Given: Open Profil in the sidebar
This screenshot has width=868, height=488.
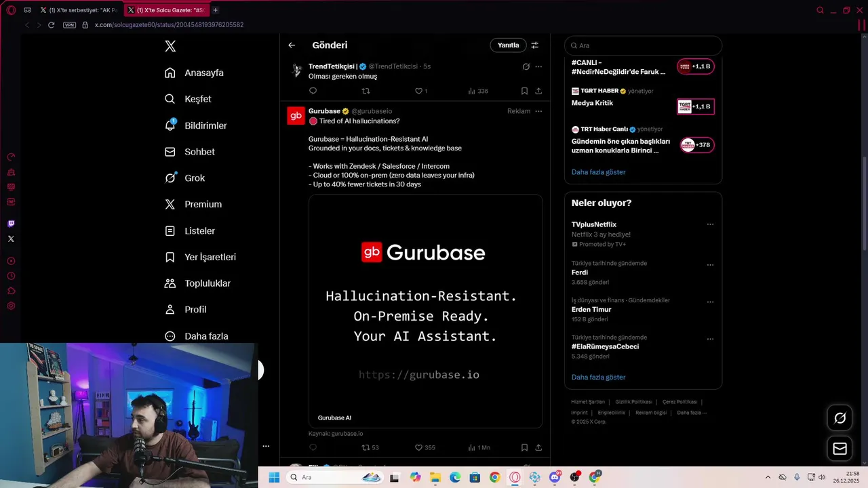Looking at the screenshot, I should coord(185,309).
